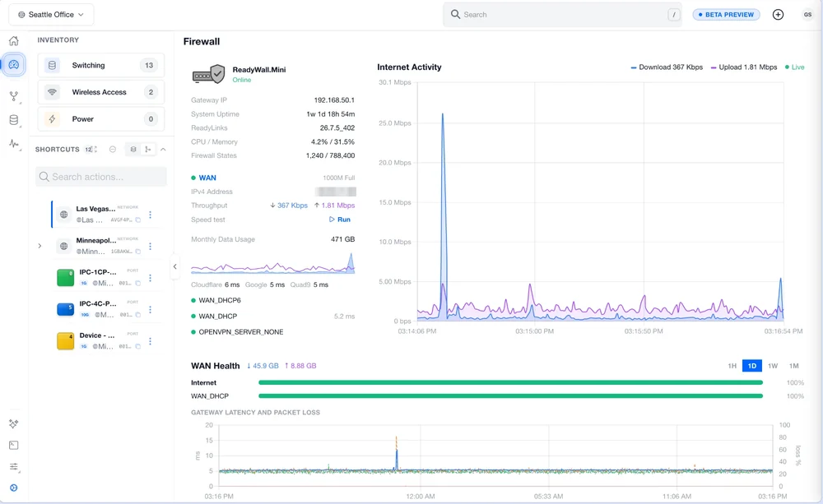The image size is (823, 504).
Task: Click the blue IPC-4C-P port icon
Action: click(x=65, y=309)
